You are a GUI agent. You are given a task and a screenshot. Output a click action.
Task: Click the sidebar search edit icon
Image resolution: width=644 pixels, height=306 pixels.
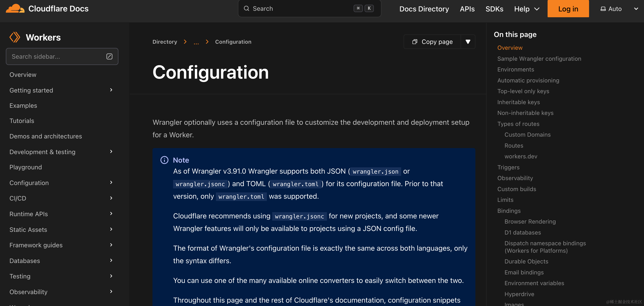pos(109,56)
